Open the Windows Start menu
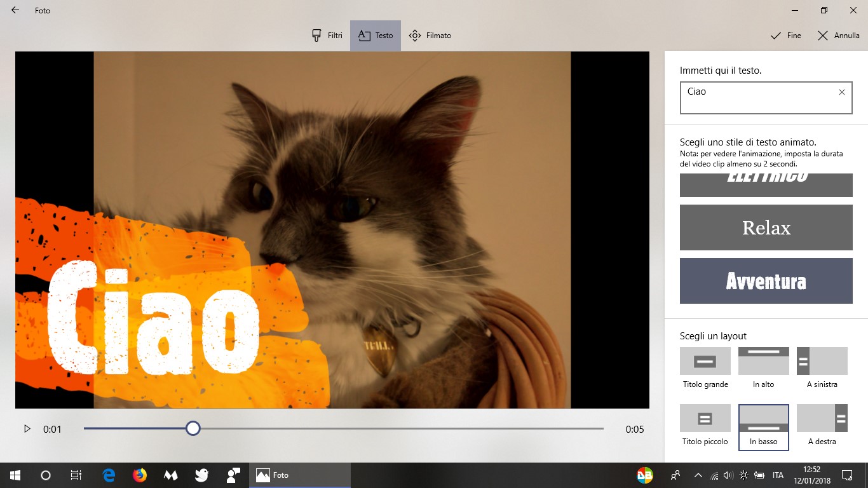The width and height of the screenshot is (868, 488). 15,475
